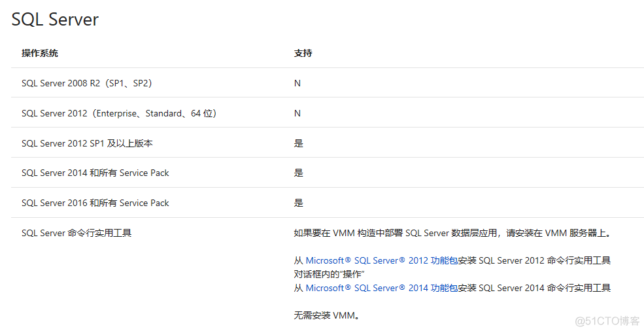This screenshot has width=644, height=331.
Task: Click SQL Server 2016 和所有 Service Pack cell
Action: click(95, 203)
